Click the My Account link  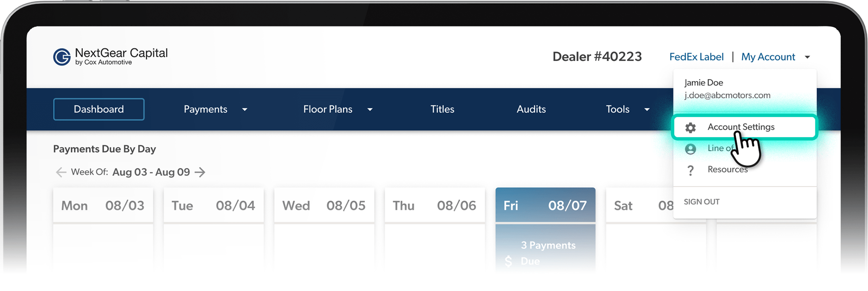point(768,57)
